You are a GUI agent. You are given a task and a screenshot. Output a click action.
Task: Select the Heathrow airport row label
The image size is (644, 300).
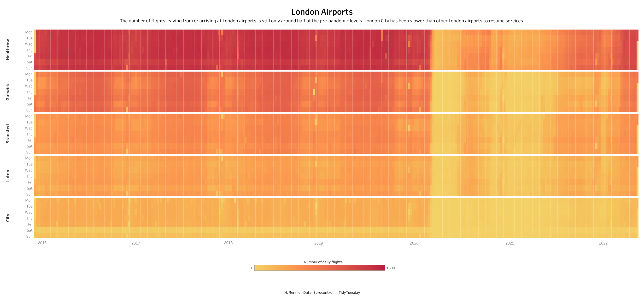coord(8,49)
